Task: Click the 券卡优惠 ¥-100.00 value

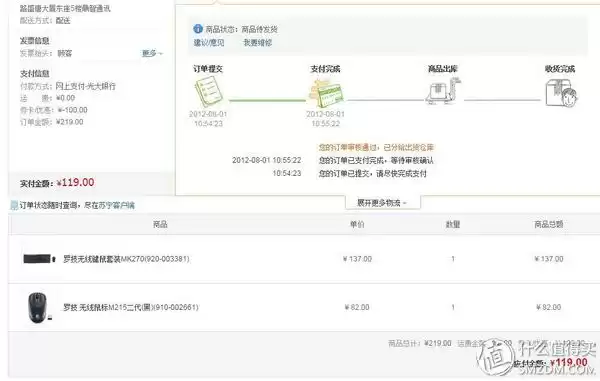Action: tap(72, 110)
